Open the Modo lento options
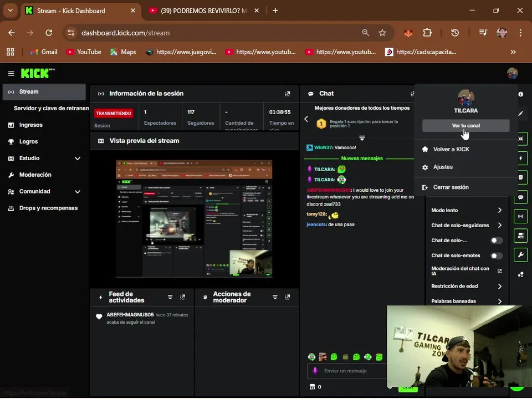Image resolution: width=532 pixels, height=399 pixels. pos(466,211)
